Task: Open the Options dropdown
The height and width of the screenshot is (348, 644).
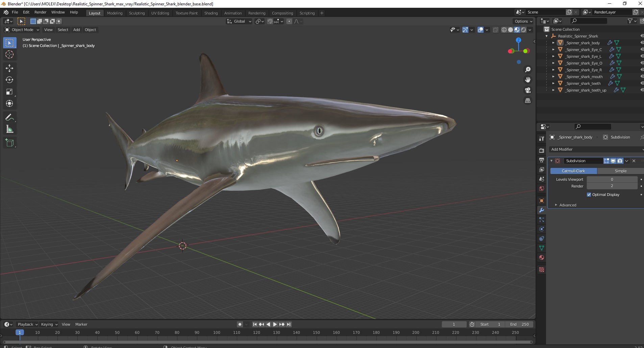Action: click(x=523, y=21)
